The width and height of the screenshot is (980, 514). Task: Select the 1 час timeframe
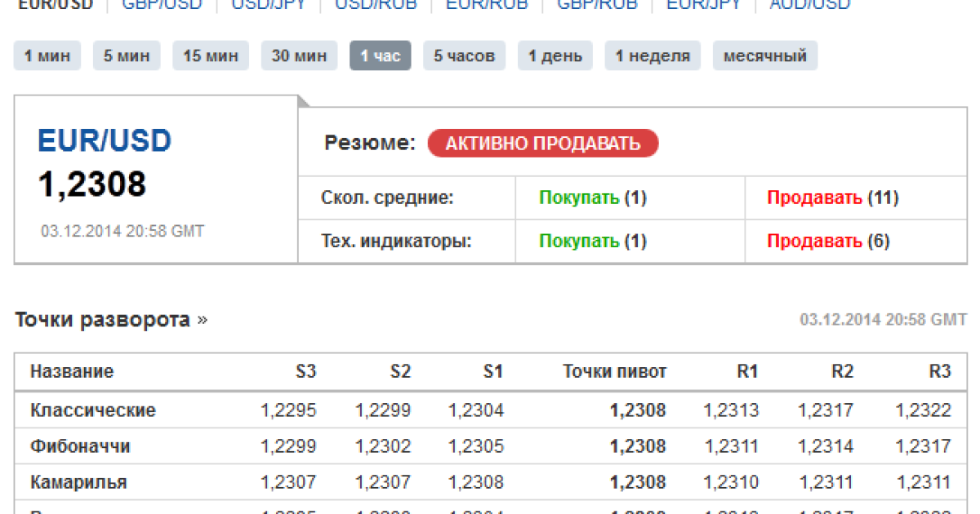381,55
